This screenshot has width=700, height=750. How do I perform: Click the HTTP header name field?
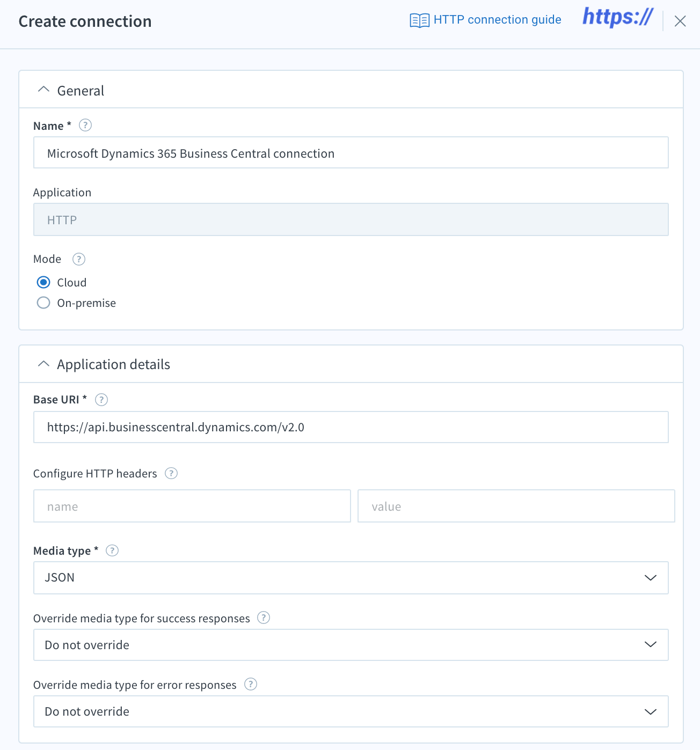pyautogui.click(x=192, y=506)
